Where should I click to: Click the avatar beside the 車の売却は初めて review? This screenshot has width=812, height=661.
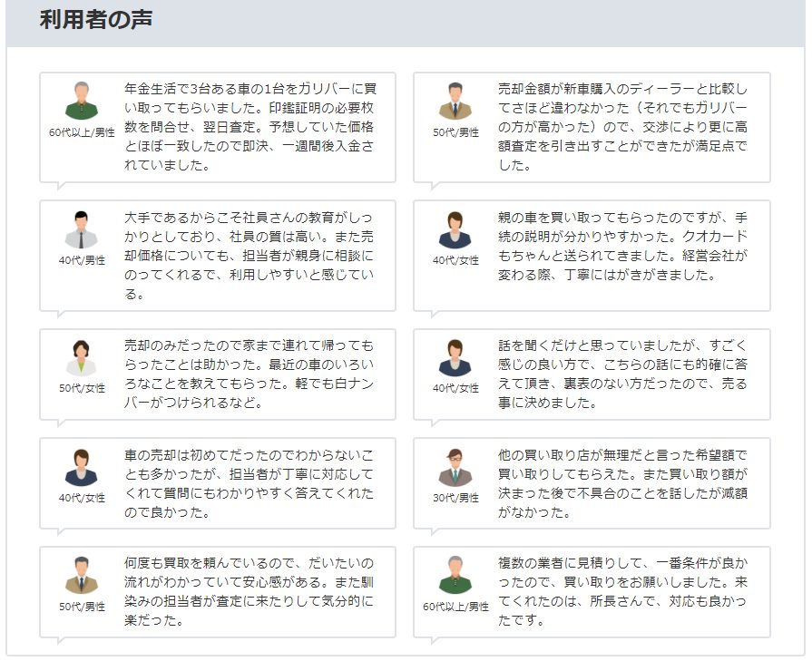[x=82, y=467]
